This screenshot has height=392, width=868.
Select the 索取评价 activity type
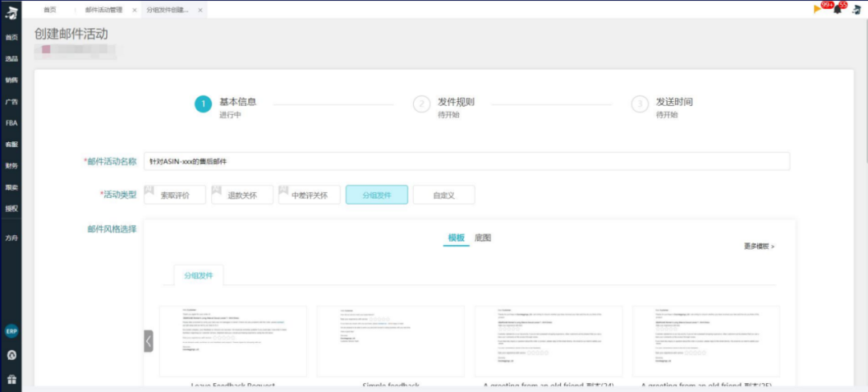click(174, 195)
